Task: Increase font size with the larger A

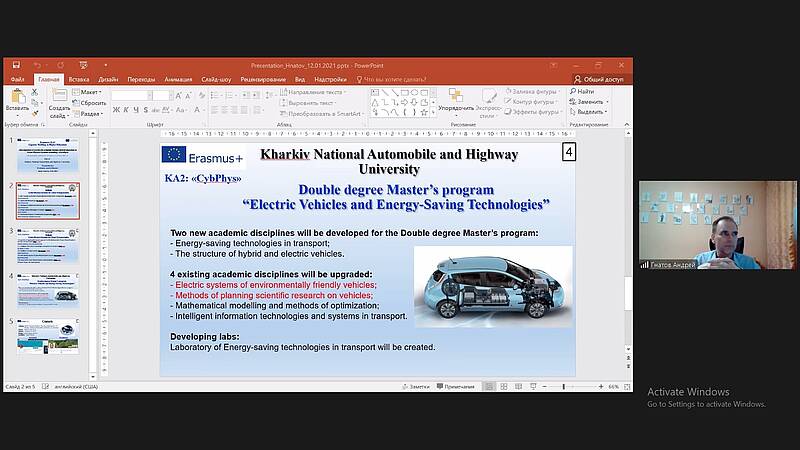Action: coord(179,95)
